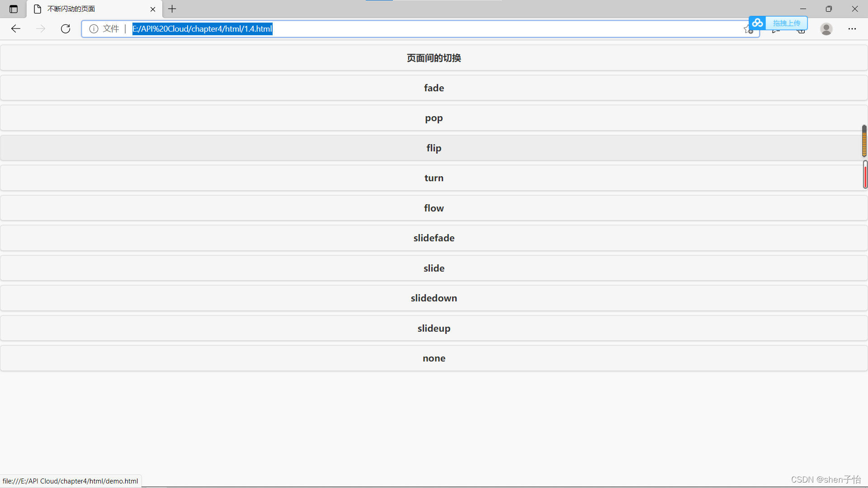This screenshot has width=868, height=488.
Task: Click the site info icon in address bar
Action: [x=94, y=29]
